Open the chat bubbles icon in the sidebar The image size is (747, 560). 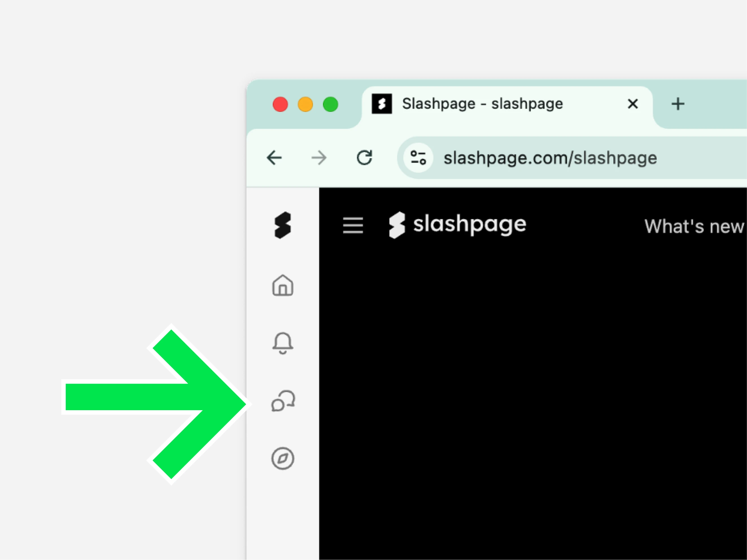tap(283, 401)
